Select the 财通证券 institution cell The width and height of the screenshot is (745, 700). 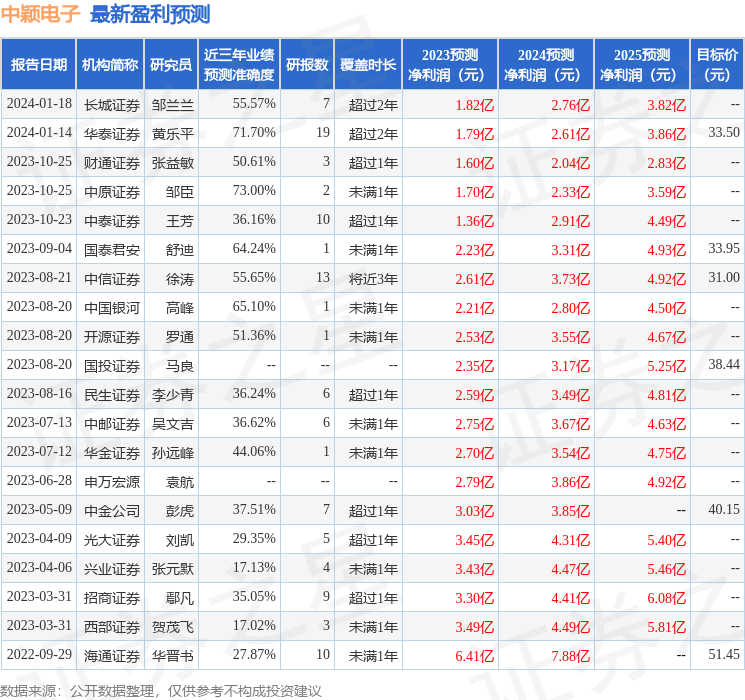pyautogui.click(x=112, y=163)
